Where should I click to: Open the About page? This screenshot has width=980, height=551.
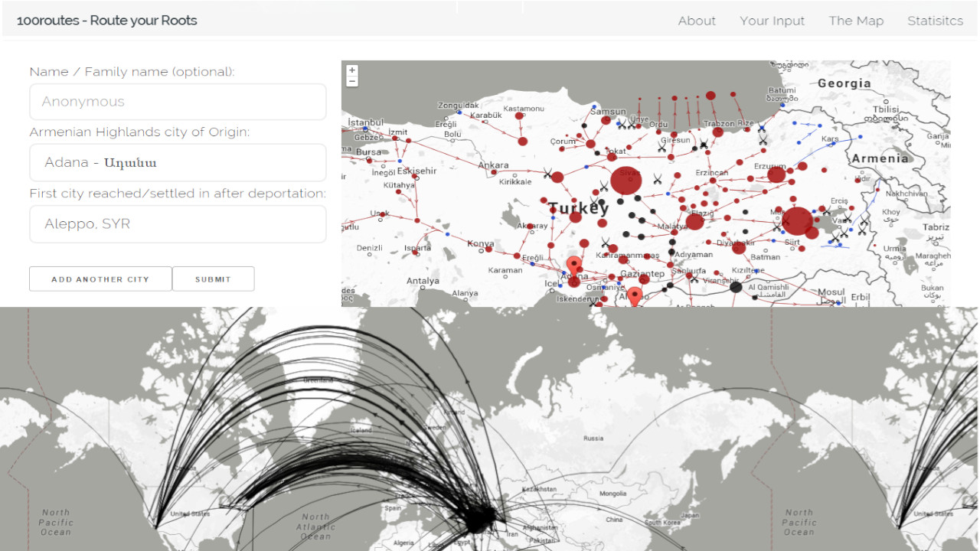[697, 21]
